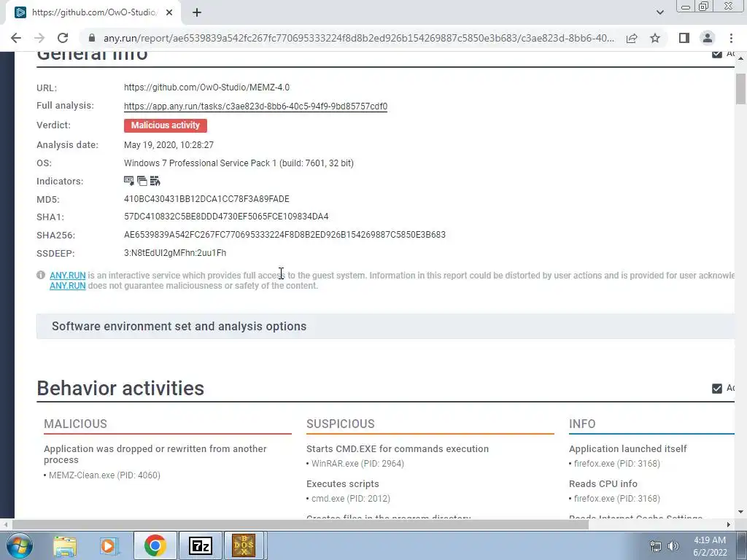Image resolution: width=747 pixels, height=560 pixels.
Task: Go back to the previous page
Action: coord(16,38)
